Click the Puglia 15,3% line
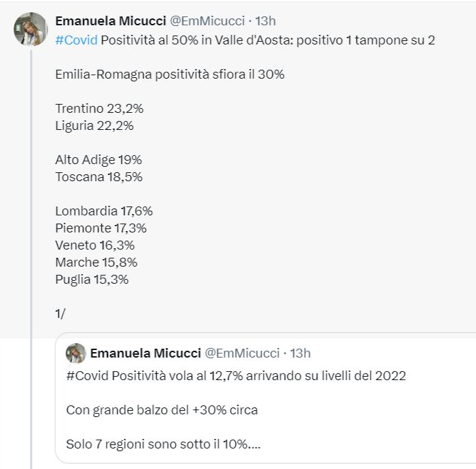The width and height of the screenshot is (476, 469). [92, 279]
